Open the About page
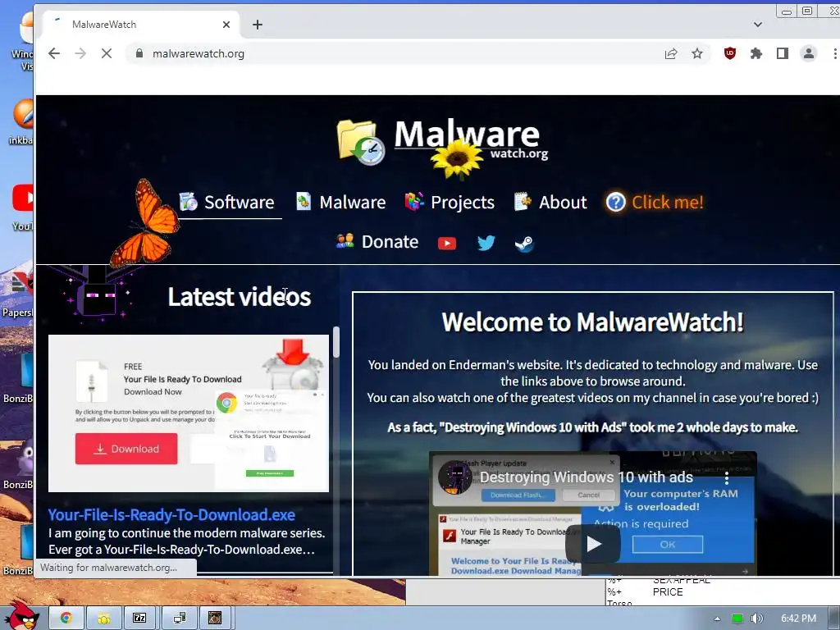 550,203
